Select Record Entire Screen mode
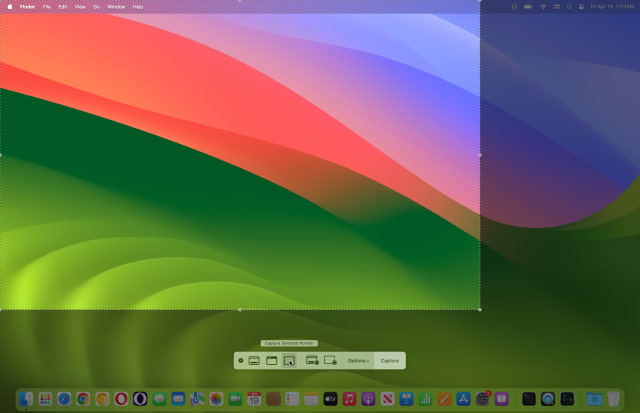 [x=312, y=360]
